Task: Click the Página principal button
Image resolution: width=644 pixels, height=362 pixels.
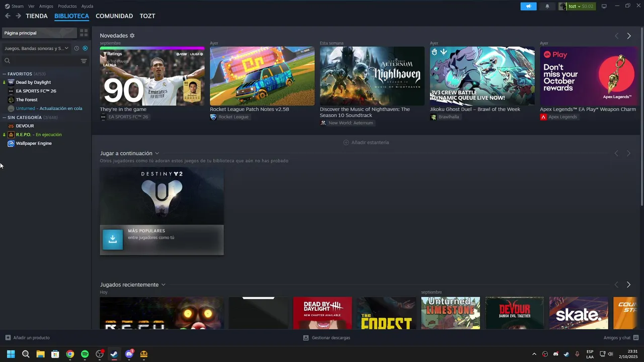Action: coord(39,33)
